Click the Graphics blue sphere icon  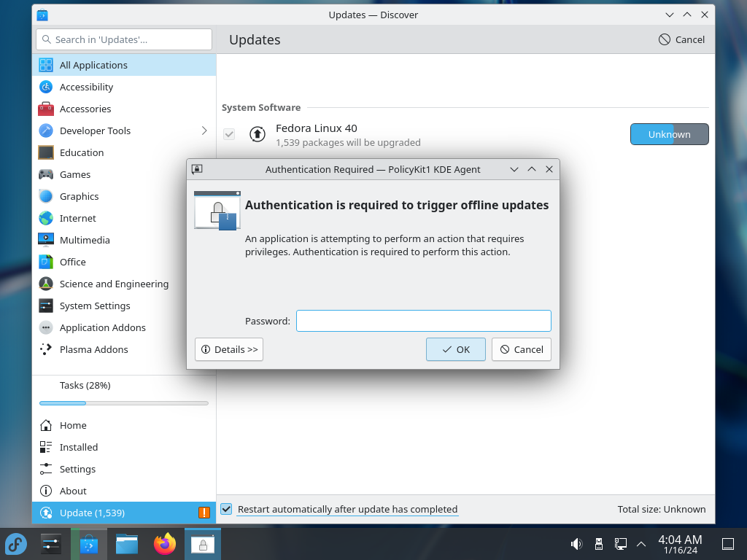(x=46, y=196)
